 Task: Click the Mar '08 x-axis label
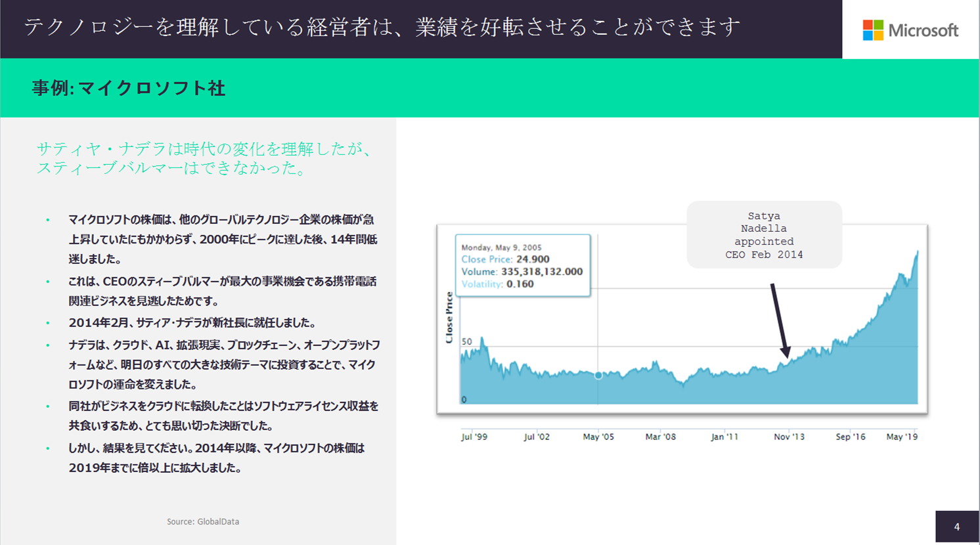[660, 437]
